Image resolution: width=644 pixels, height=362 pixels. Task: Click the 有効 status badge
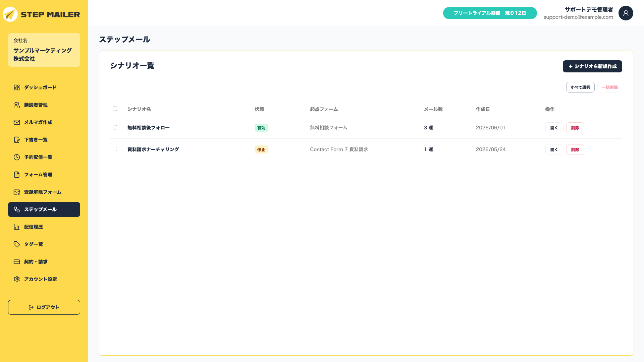(261, 128)
